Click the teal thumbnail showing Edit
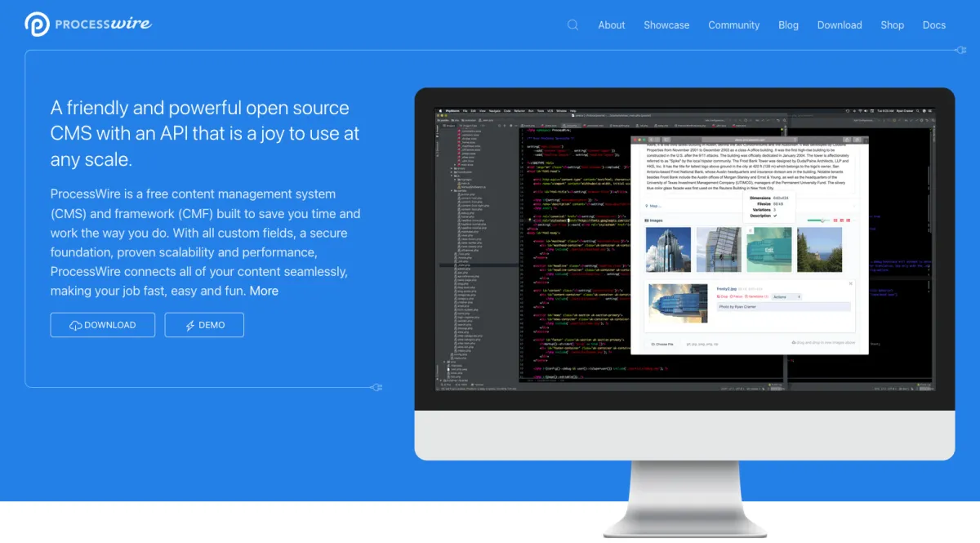Screen dimensions: 980x543 (769, 250)
